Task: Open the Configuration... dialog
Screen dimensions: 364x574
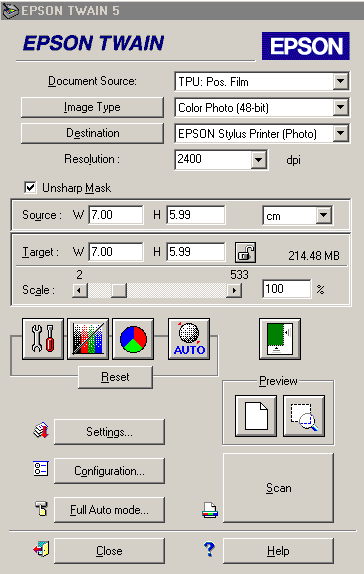Action: (x=109, y=471)
